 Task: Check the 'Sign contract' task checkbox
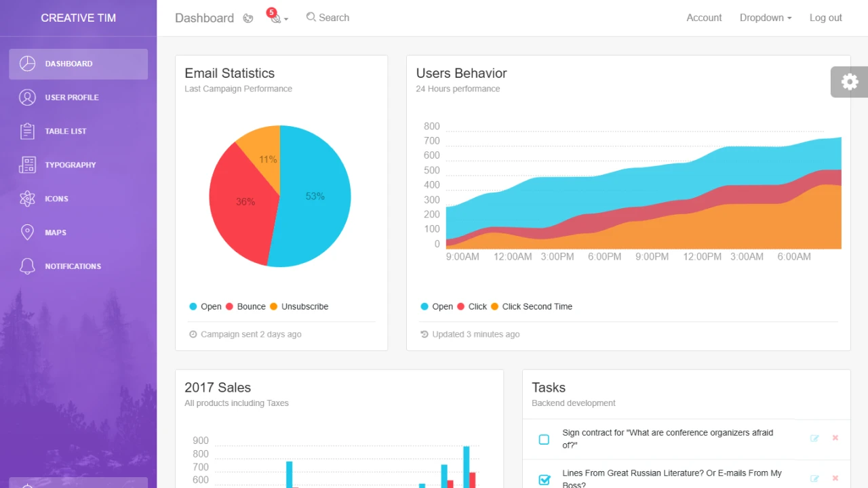point(544,439)
